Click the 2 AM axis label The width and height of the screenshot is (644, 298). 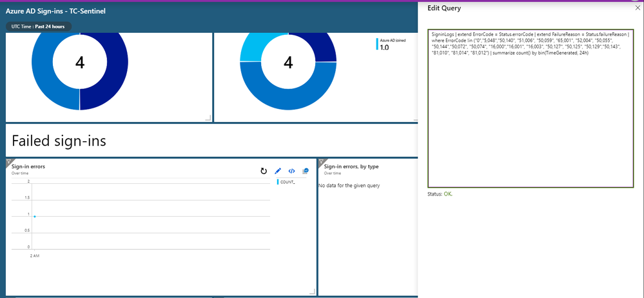[34, 255]
